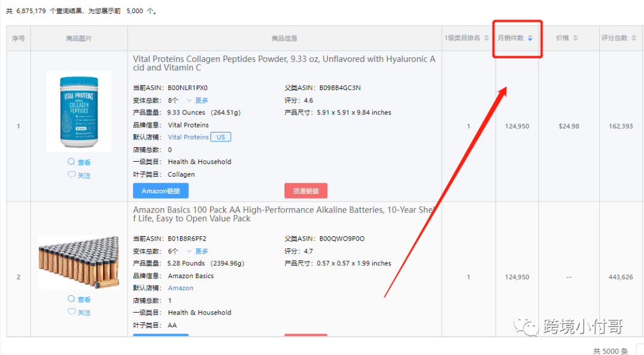This screenshot has height=355, width=644.
Task: Click brand info Amazon Basics text
Action: click(x=191, y=276)
